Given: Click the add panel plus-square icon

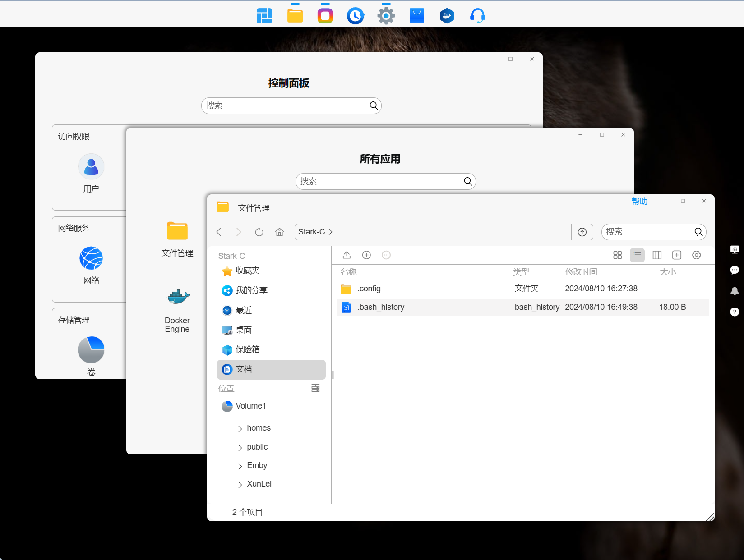Looking at the screenshot, I should click(677, 255).
